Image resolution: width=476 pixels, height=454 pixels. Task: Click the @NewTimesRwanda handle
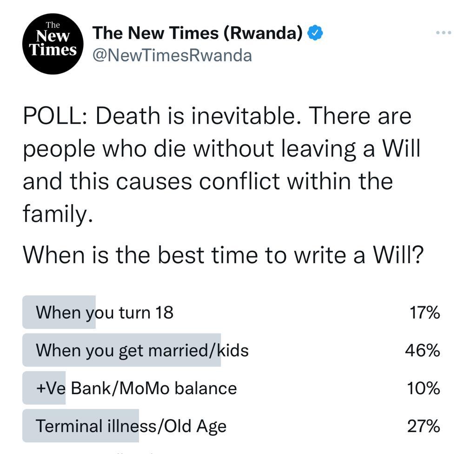[172, 55]
